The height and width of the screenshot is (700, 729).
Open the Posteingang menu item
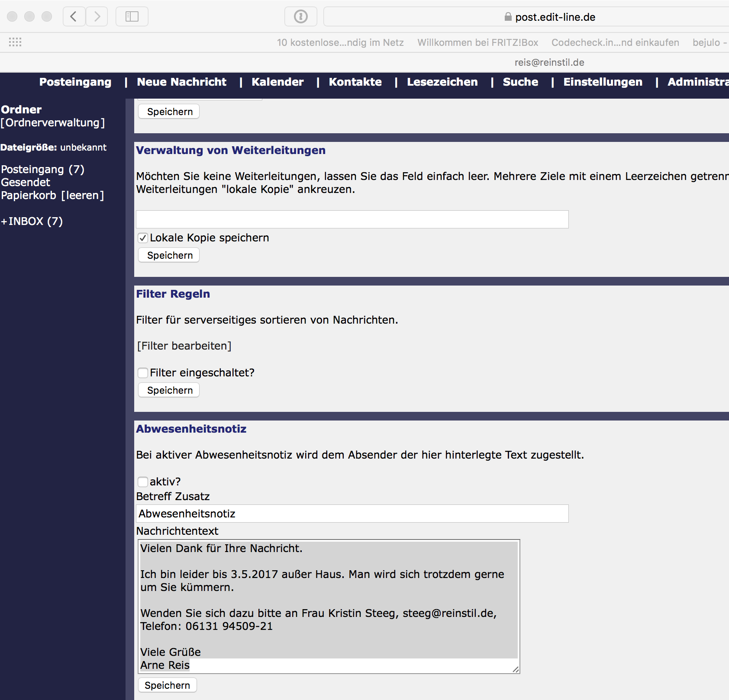pyautogui.click(x=75, y=82)
